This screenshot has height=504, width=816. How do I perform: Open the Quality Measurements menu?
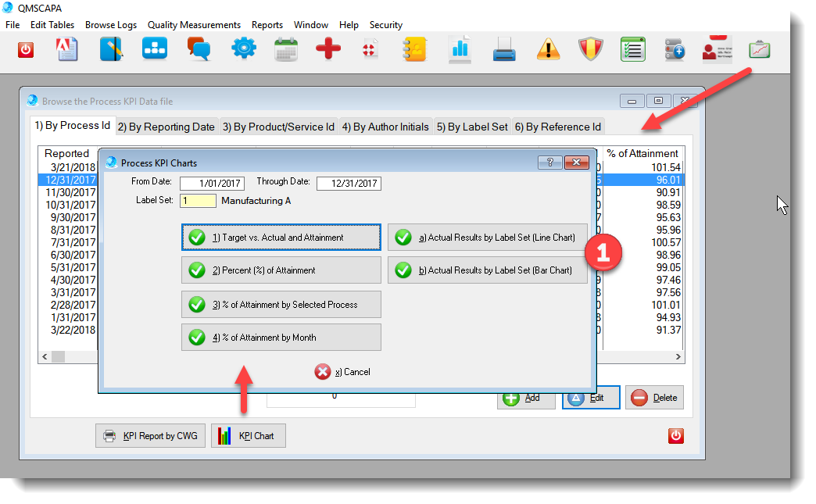point(194,25)
